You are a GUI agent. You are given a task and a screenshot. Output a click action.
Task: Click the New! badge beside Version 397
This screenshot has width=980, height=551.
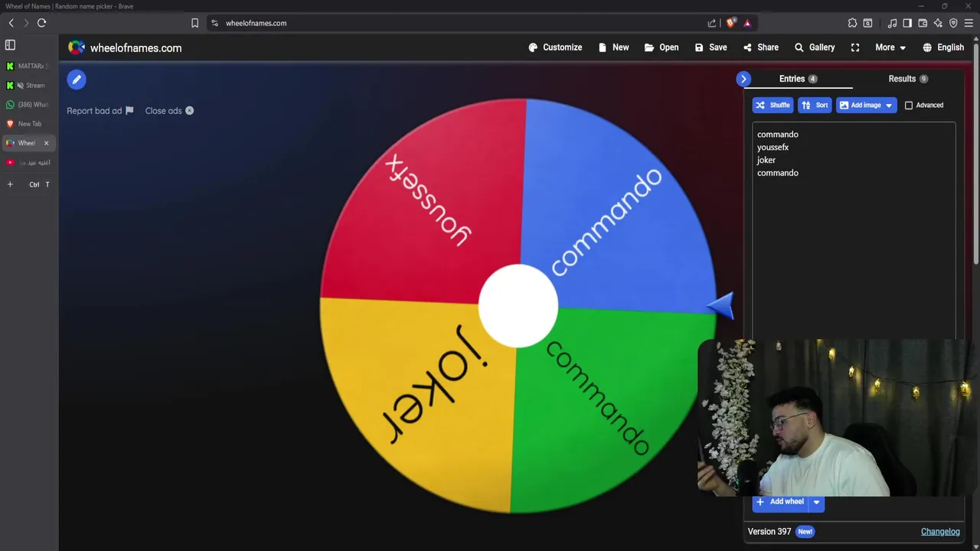click(x=805, y=532)
